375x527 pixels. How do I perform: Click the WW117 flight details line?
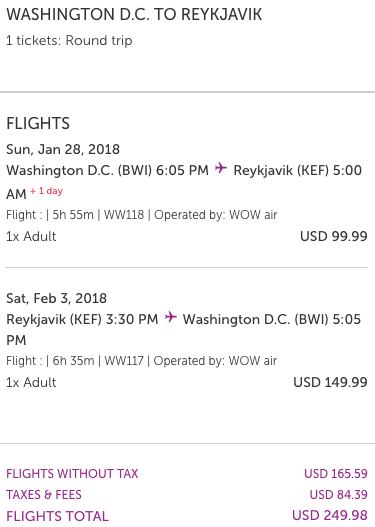(141, 361)
